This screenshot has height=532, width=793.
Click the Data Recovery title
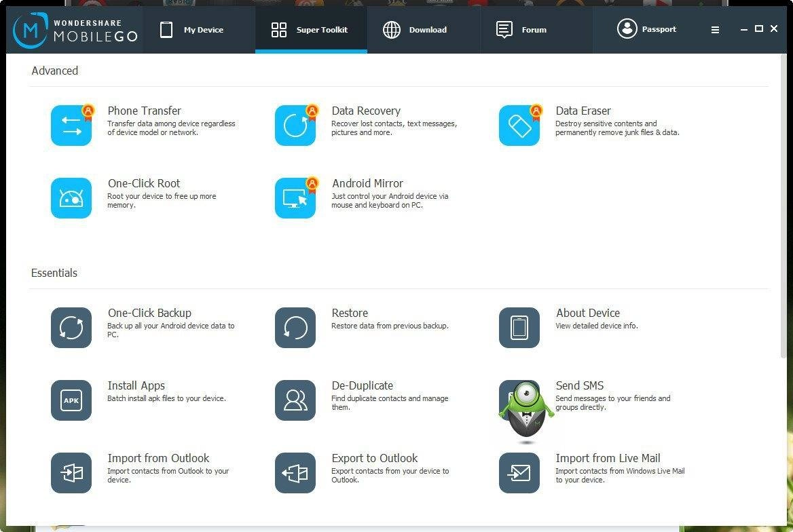pyautogui.click(x=366, y=111)
